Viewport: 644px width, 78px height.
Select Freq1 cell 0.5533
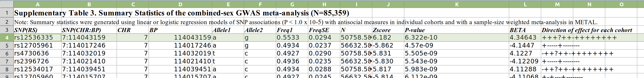click(x=292, y=38)
